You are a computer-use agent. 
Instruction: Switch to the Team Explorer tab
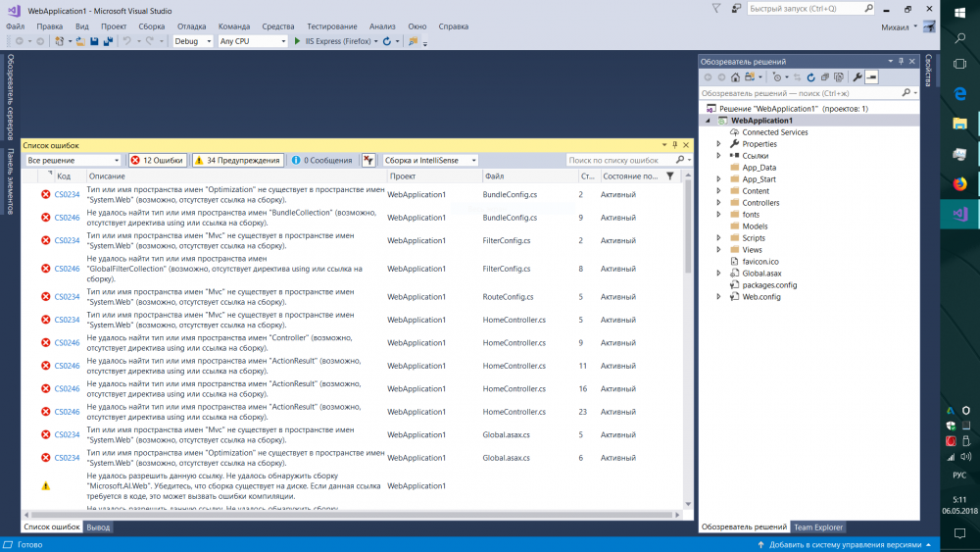pyautogui.click(x=818, y=527)
